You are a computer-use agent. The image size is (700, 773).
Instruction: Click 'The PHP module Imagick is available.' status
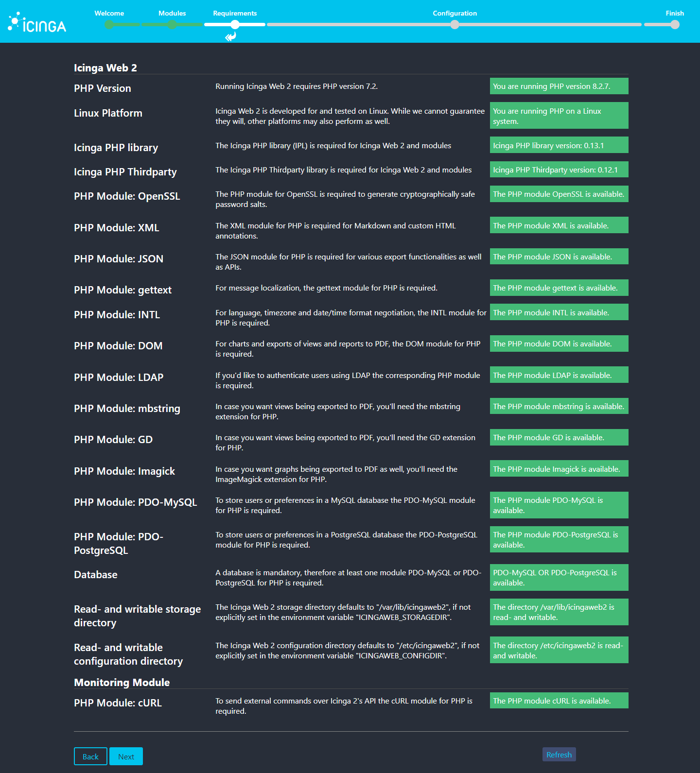click(x=559, y=468)
